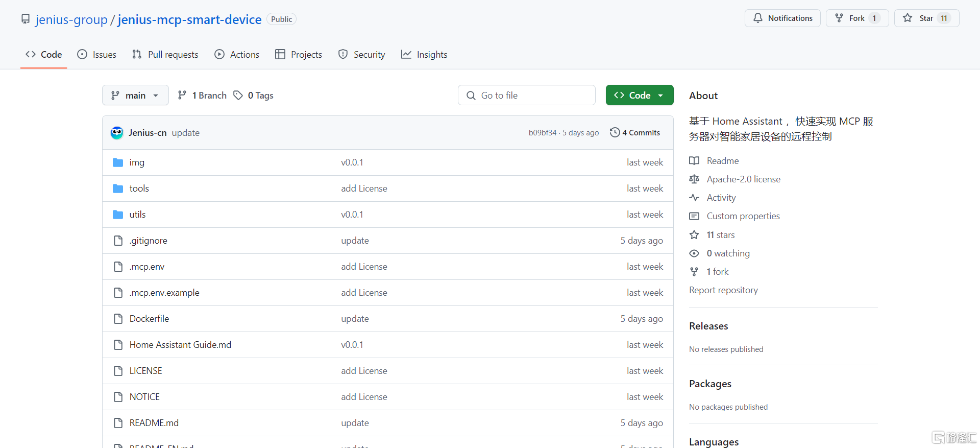Image resolution: width=980 pixels, height=448 pixels.
Task: Click the Home Assistant Guide.md file icon
Action: click(118, 345)
